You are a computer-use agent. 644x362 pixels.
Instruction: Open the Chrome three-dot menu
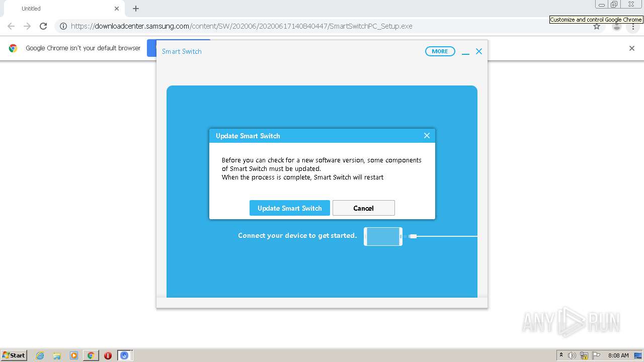click(633, 27)
